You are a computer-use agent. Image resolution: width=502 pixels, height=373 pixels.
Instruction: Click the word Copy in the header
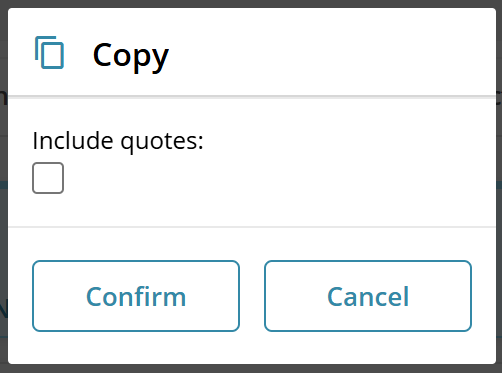(x=131, y=56)
